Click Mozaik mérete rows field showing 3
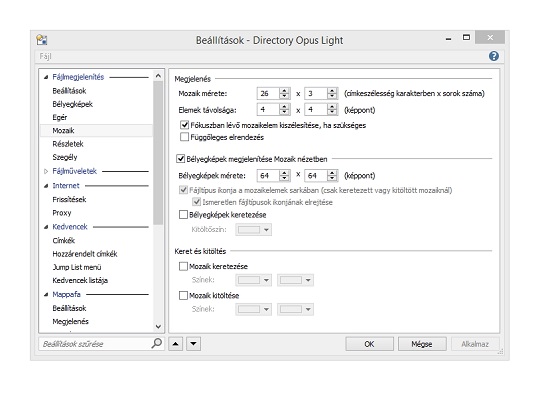The image size is (550, 405). 316,94
